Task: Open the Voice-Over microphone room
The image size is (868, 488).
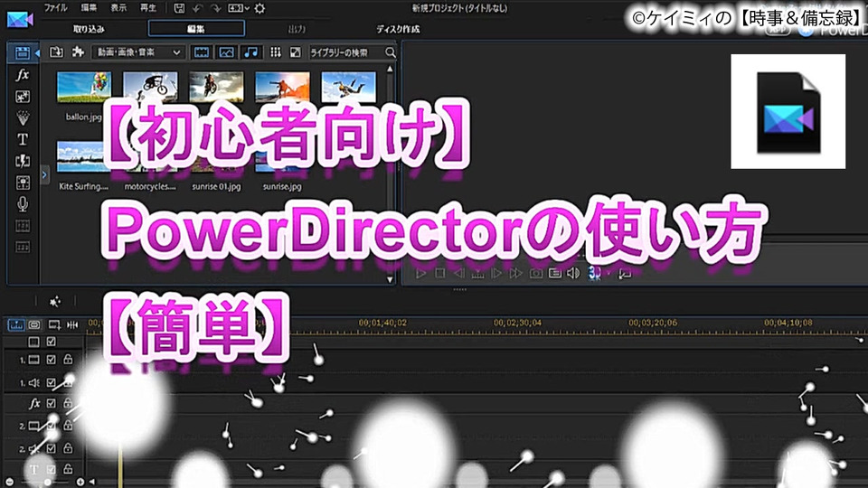Action: click(x=22, y=204)
